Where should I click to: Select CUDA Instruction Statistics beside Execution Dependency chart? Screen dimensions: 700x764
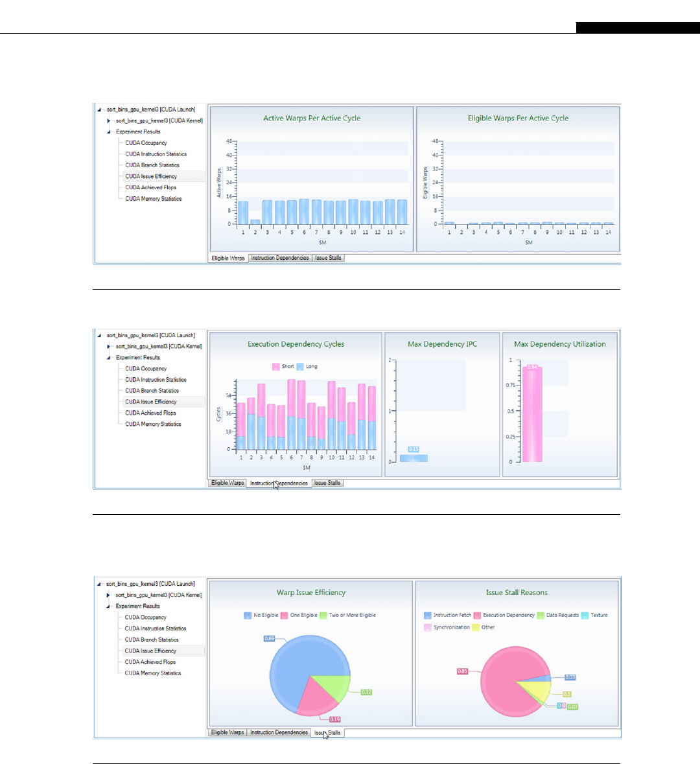(x=156, y=380)
